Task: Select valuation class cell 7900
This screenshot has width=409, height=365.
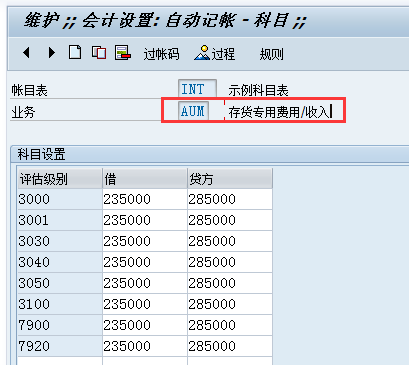Action: 60,325
